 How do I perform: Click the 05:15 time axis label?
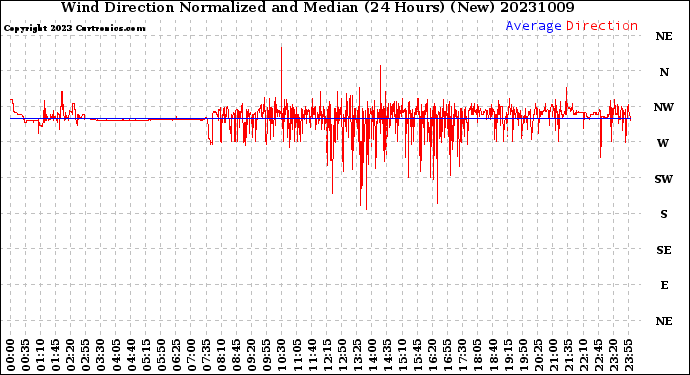pyautogui.click(x=146, y=355)
